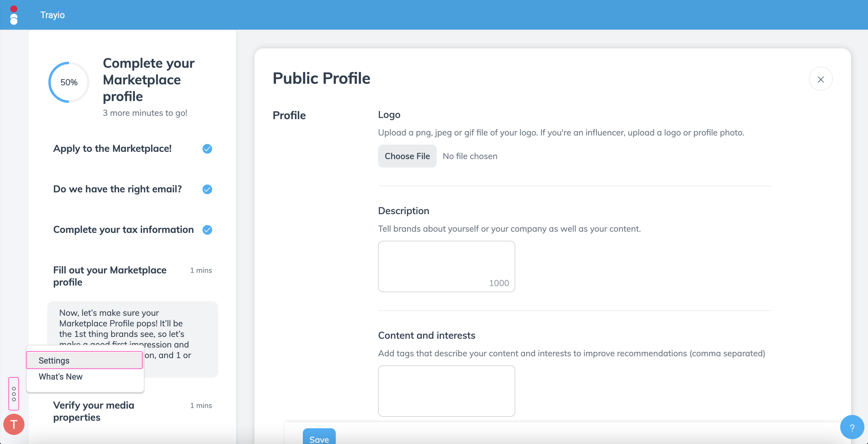Click the red T avatar icon
Screen dimensions: 868x444
(x=14, y=424)
